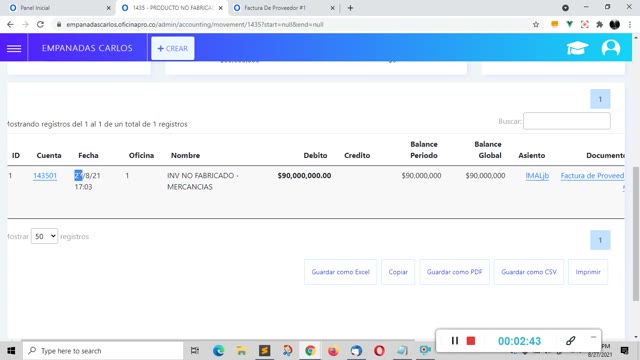
Task: Sort table by Oficina column
Action: [x=141, y=156]
